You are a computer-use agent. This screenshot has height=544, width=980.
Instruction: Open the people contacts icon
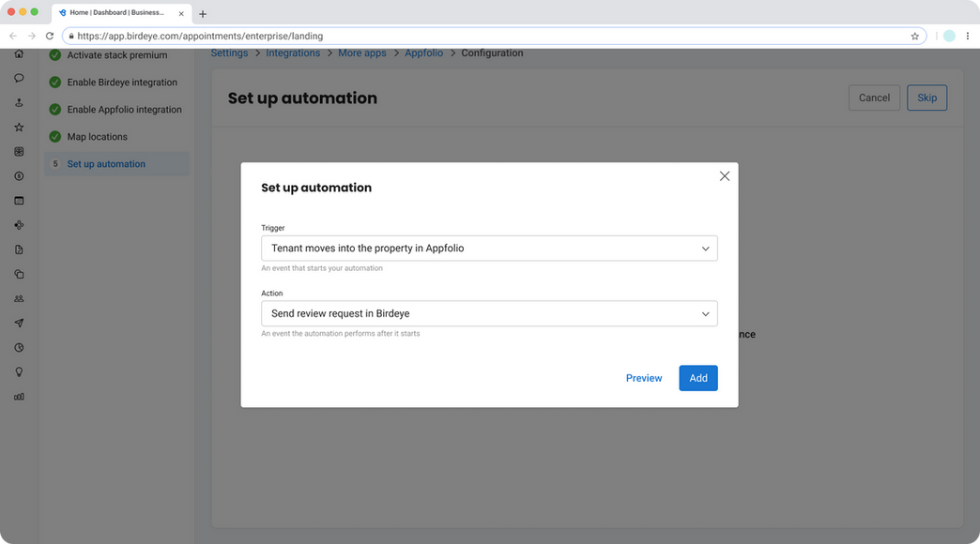[19, 298]
